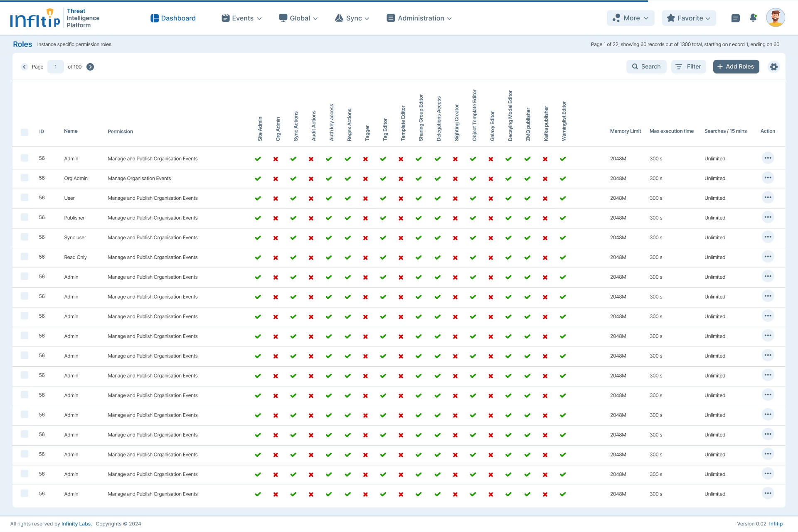The height and width of the screenshot is (532, 798).
Task: Open the Filter button
Action: (x=688, y=66)
